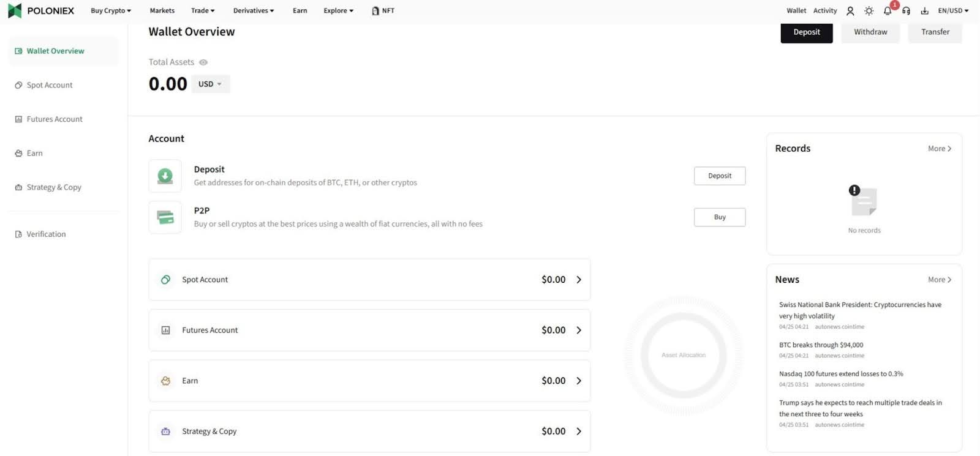Click the Poloniex logo
Screen dimensions: 980x456
[41, 10]
